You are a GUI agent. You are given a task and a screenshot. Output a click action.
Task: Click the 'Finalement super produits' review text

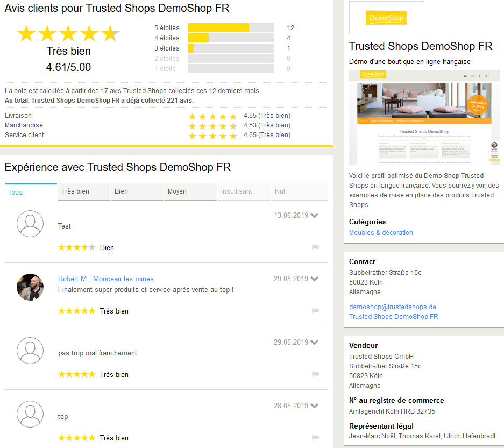[146, 289]
